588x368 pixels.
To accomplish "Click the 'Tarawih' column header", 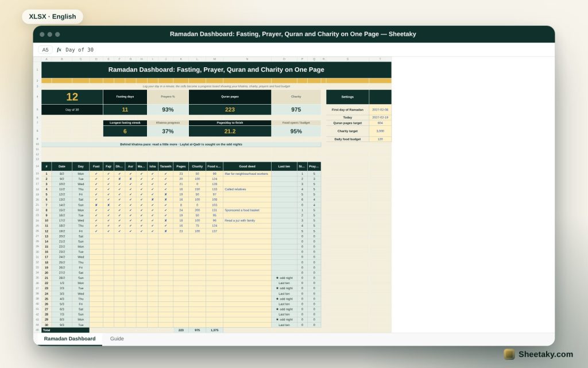I will pos(166,166).
